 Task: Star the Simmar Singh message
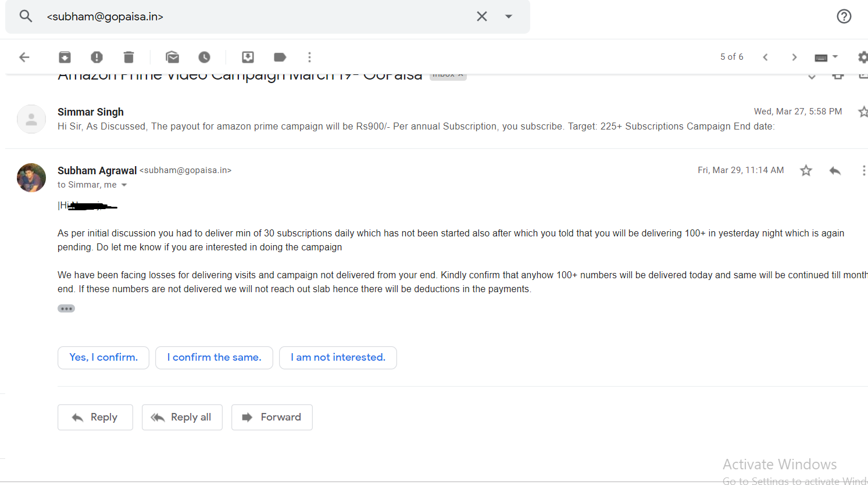863,112
